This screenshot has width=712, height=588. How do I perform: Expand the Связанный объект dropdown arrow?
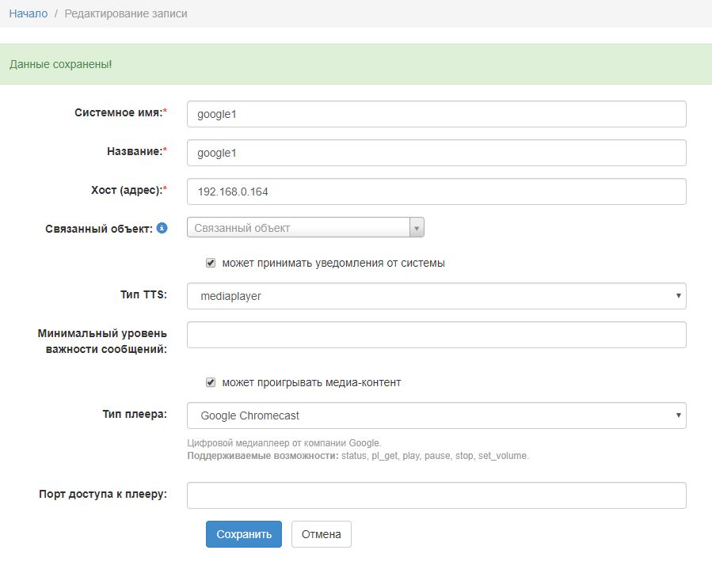tap(417, 228)
